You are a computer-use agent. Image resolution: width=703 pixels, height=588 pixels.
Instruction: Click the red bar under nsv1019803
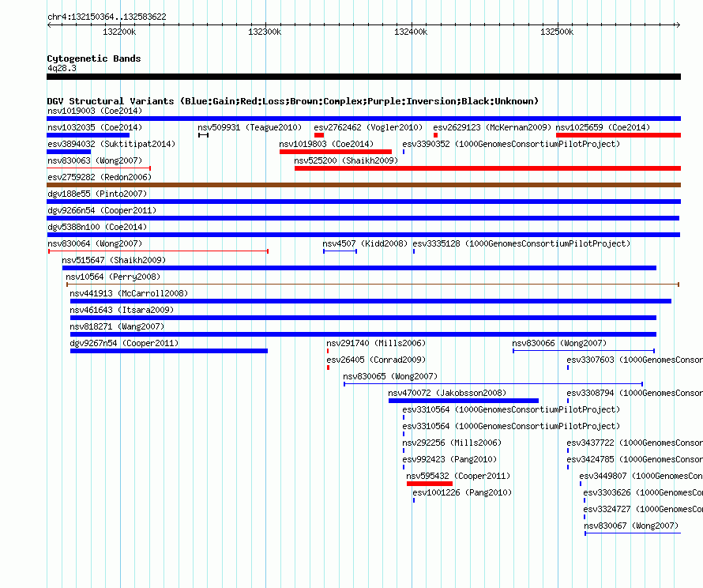click(336, 152)
